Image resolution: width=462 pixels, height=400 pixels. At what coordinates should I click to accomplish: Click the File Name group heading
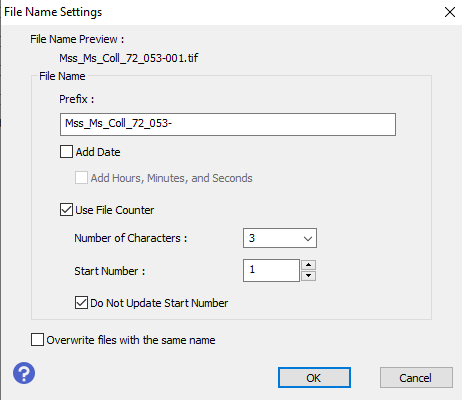(x=62, y=76)
